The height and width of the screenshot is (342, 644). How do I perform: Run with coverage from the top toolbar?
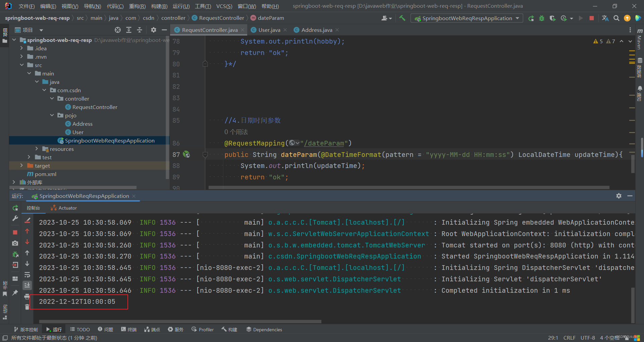click(x=552, y=18)
